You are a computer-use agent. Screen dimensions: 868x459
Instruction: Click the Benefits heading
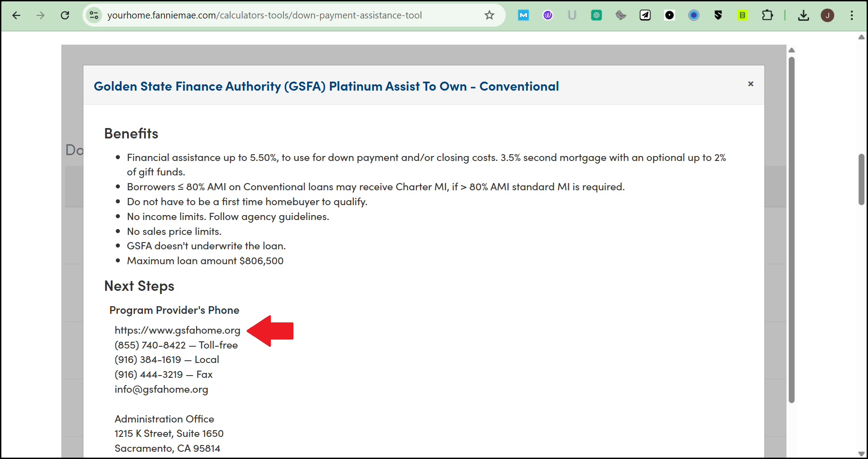131,133
